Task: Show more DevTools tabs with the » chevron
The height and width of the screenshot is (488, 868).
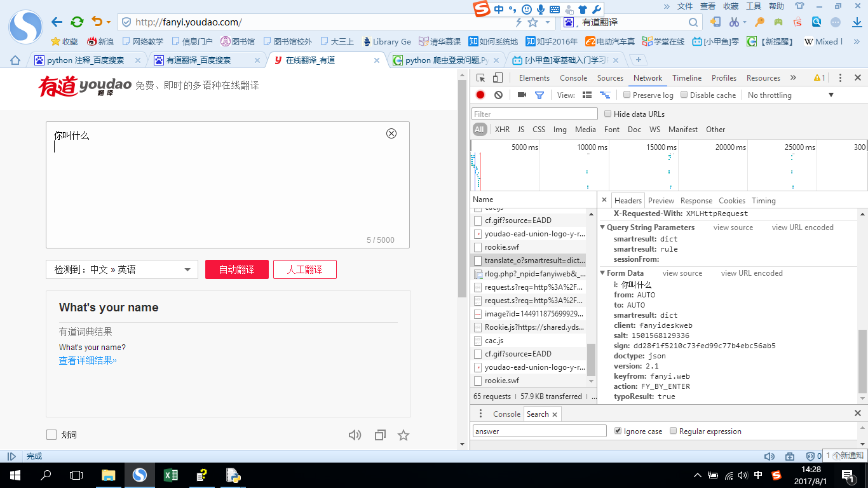Action: point(793,78)
